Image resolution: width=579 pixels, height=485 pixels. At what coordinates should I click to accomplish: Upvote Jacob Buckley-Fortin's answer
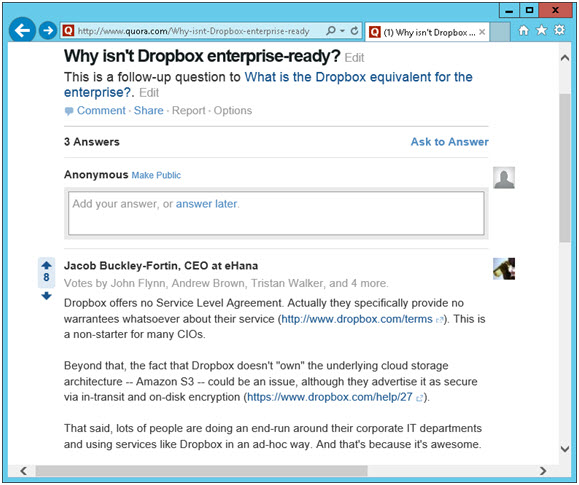click(x=46, y=265)
